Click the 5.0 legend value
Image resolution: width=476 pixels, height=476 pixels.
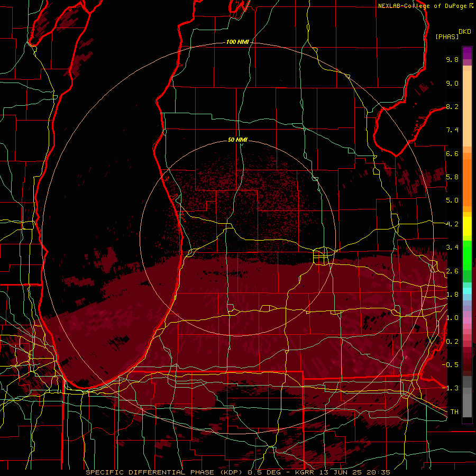click(x=452, y=200)
